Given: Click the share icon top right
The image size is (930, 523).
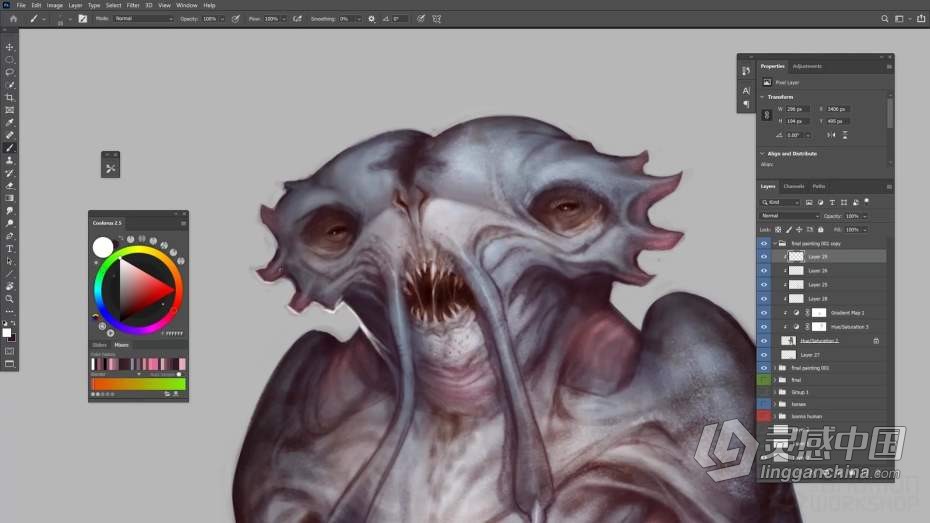Looking at the screenshot, I should point(921,19).
